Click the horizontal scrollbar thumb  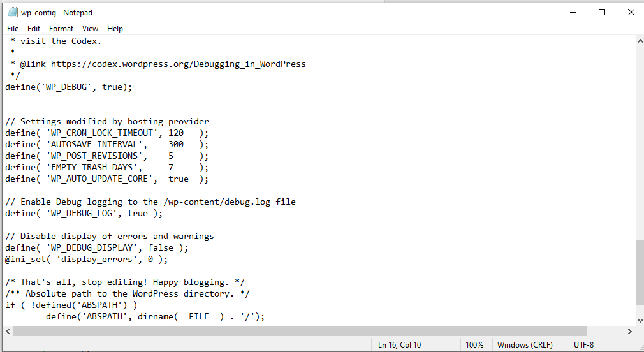[300, 331]
